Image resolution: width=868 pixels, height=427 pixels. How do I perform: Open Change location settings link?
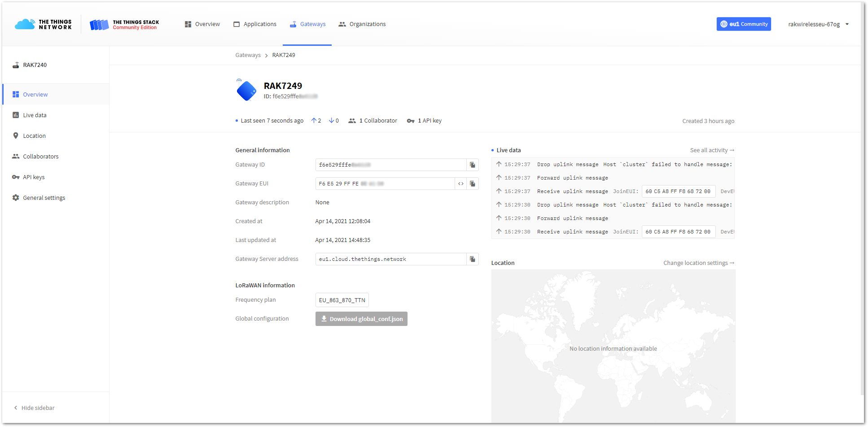pyautogui.click(x=699, y=263)
